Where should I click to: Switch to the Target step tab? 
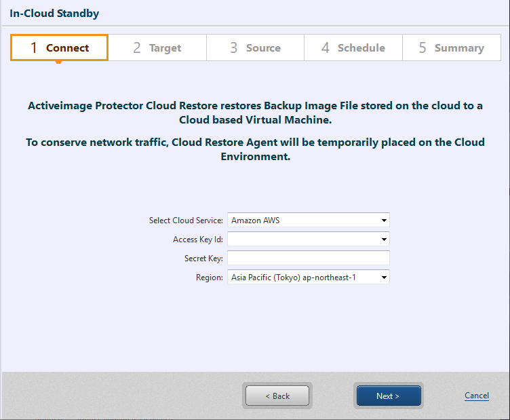pos(157,48)
